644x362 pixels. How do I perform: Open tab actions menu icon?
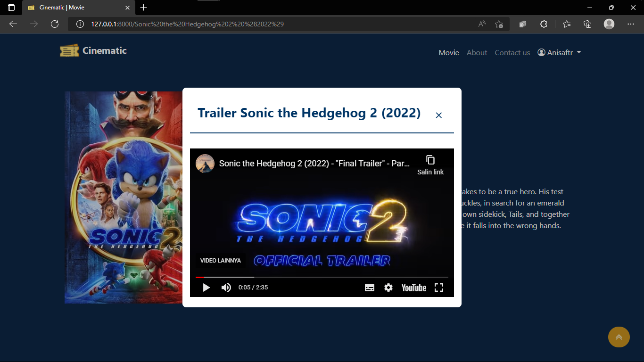click(x=11, y=8)
